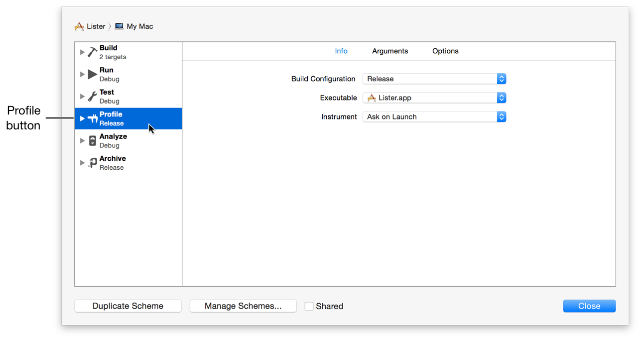The height and width of the screenshot is (343, 644).
Task: Click the Test wrench icon
Action: [92, 97]
